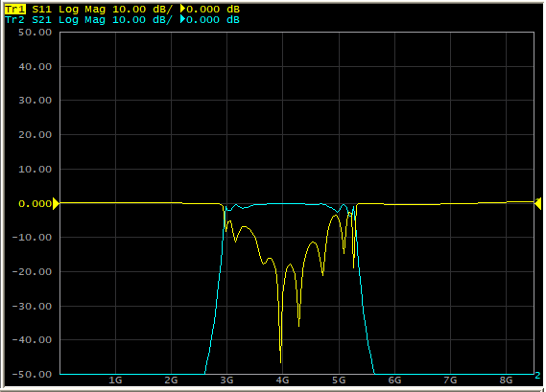Select the Tr2 trace label
546x392 pixels.
pyautogui.click(x=15, y=20)
